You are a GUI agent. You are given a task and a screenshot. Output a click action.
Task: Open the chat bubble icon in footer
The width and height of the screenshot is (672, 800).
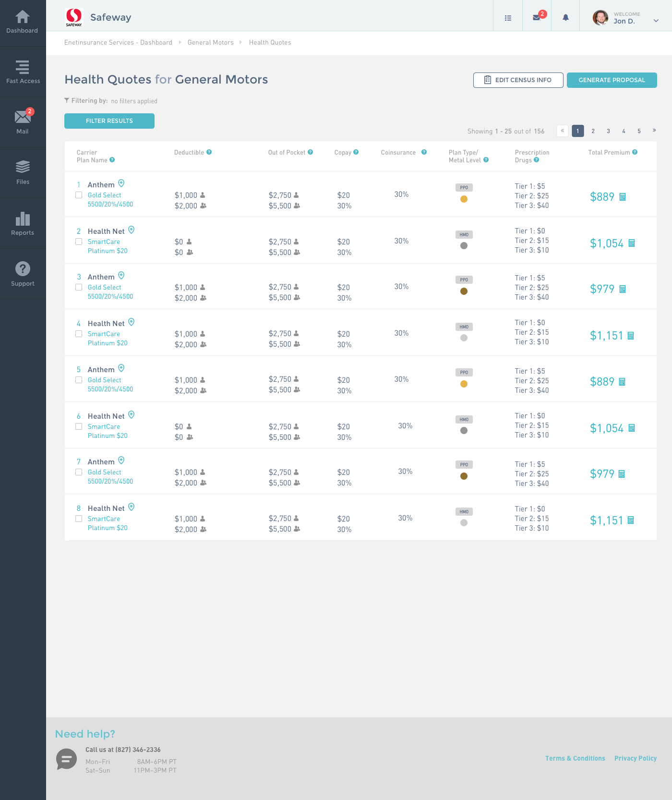66,759
